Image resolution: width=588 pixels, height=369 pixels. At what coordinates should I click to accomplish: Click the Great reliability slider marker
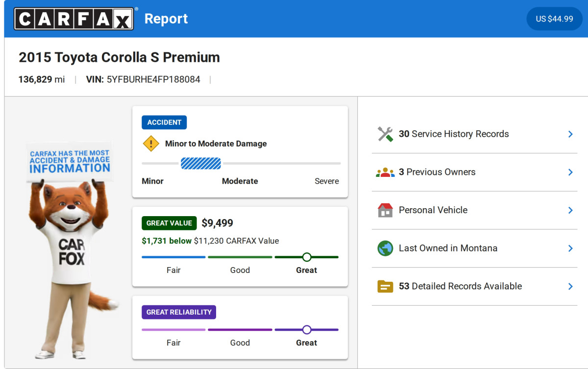coord(307,329)
